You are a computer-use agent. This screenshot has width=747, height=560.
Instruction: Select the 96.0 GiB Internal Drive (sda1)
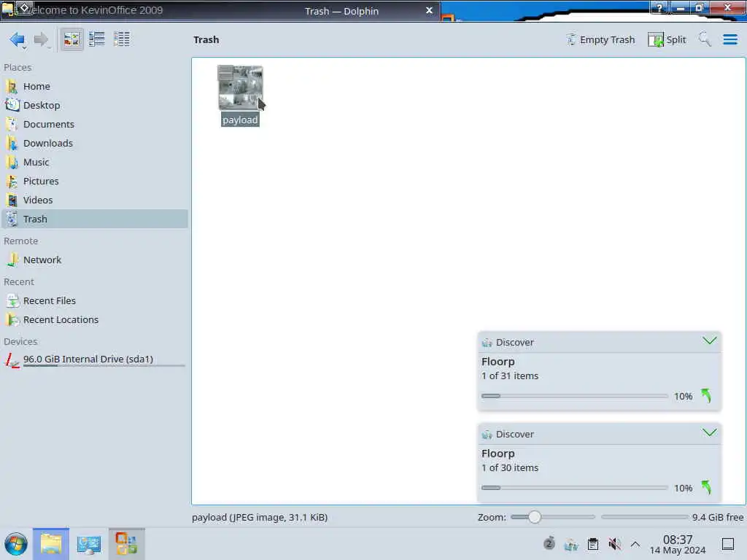[94, 360]
